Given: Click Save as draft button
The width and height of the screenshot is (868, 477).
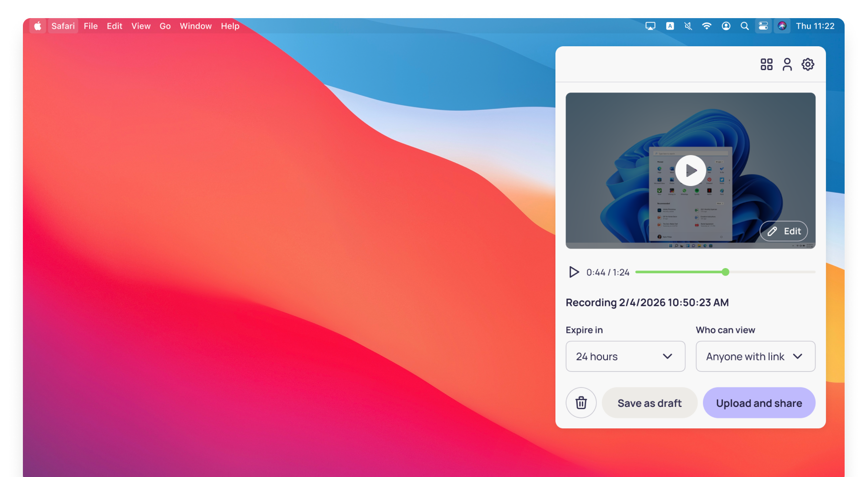Looking at the screenshot, I should [649, 403].
